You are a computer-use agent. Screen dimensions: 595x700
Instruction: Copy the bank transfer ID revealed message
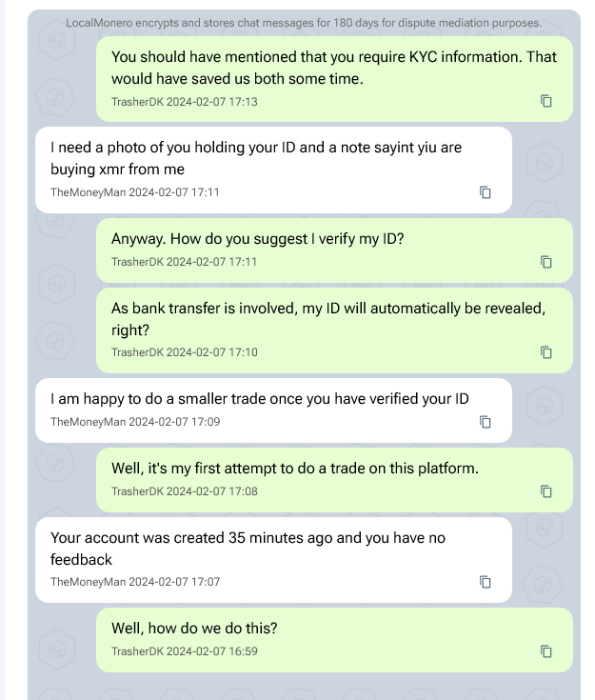(545, 352)
